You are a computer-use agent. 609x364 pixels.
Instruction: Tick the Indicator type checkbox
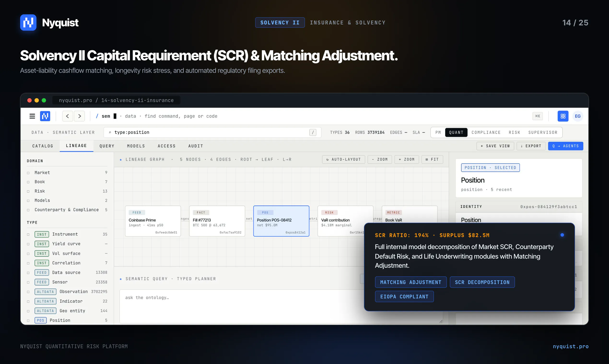click(28, 301)
